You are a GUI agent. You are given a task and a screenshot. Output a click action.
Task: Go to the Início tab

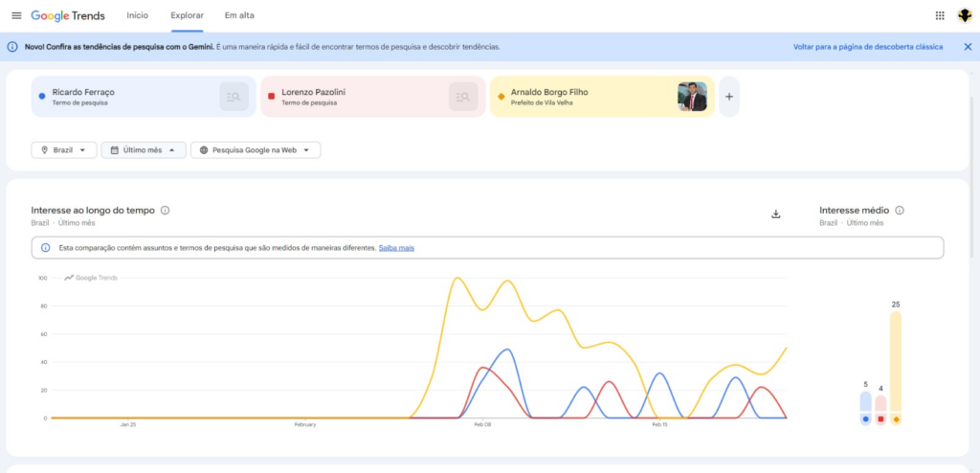click(x=138, y=16)
